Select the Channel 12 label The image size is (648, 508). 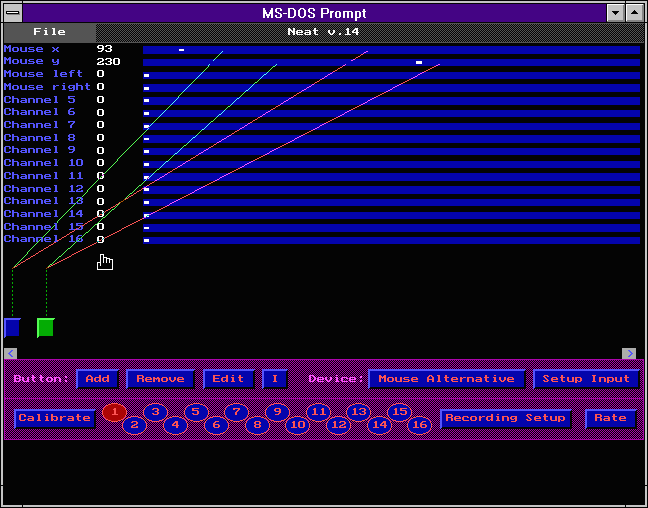point(43,188)
